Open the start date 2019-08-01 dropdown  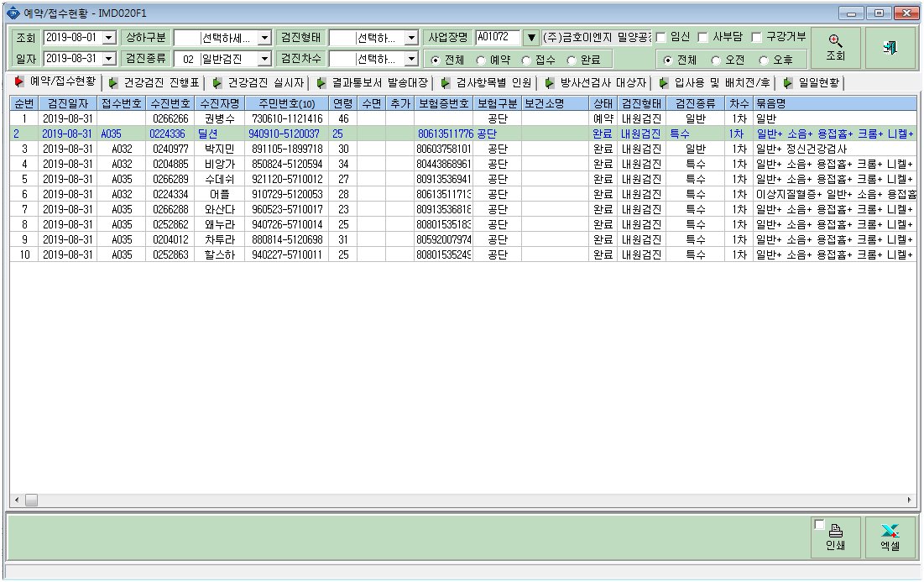click(x=109, y=38)
